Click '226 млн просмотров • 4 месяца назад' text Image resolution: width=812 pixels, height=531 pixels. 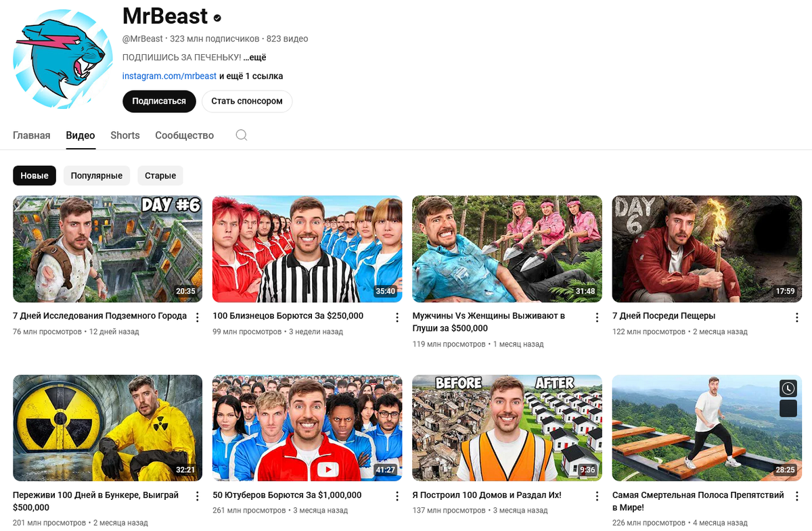click(680, 523)
